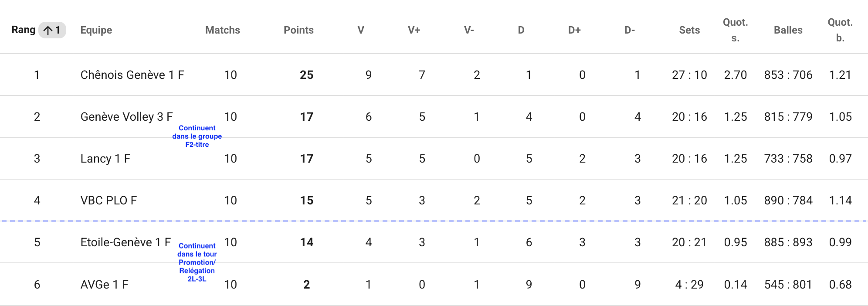Click the ascending sort arrow badge on Rang

(x=52, y=30)
